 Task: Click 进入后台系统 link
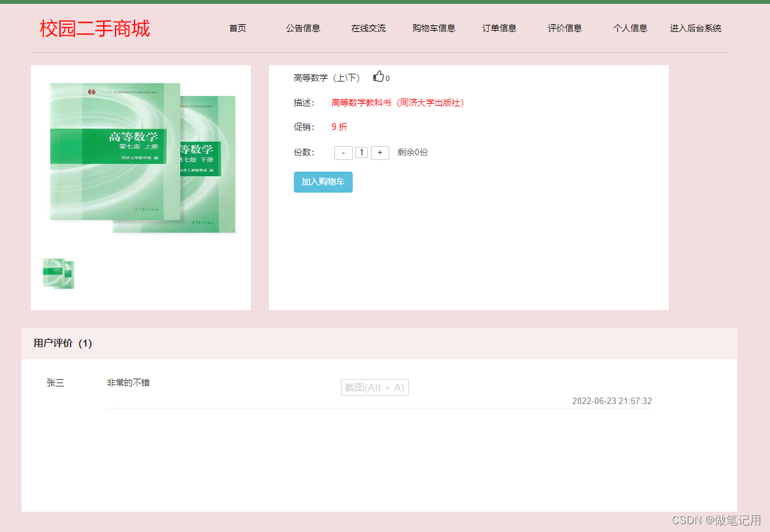click(696, 28)
